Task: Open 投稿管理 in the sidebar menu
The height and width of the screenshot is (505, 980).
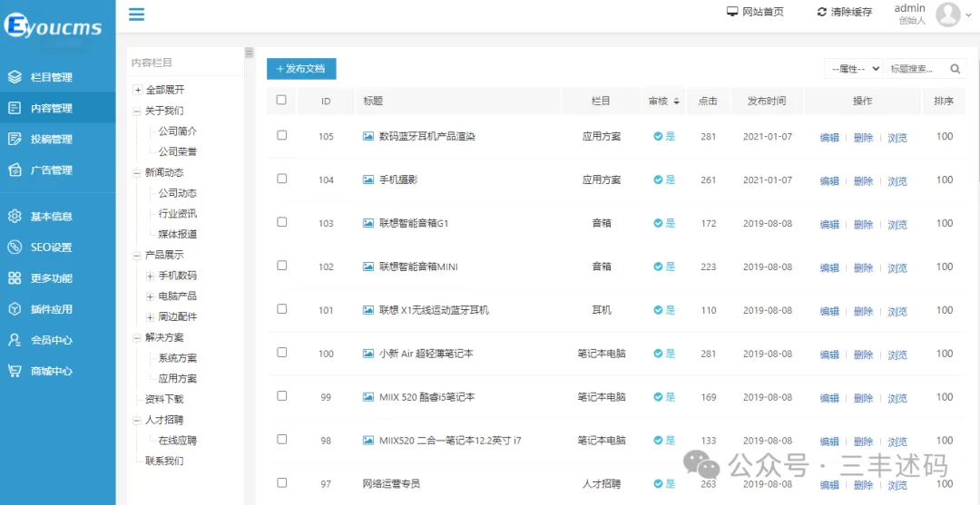Action: 57,140
